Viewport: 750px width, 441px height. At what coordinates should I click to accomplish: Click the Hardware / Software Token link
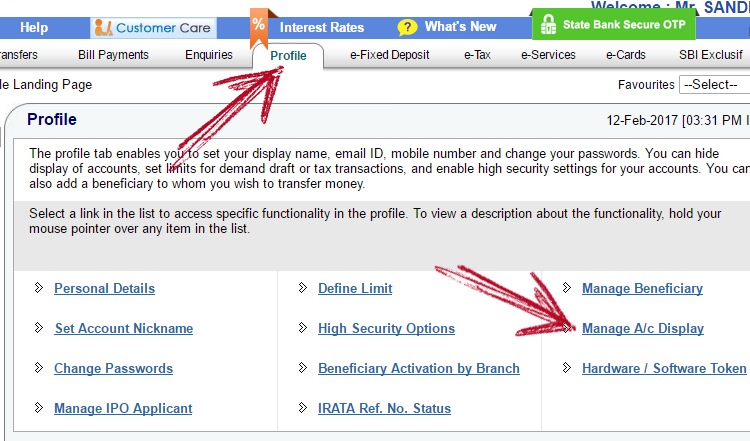(664, 368)
